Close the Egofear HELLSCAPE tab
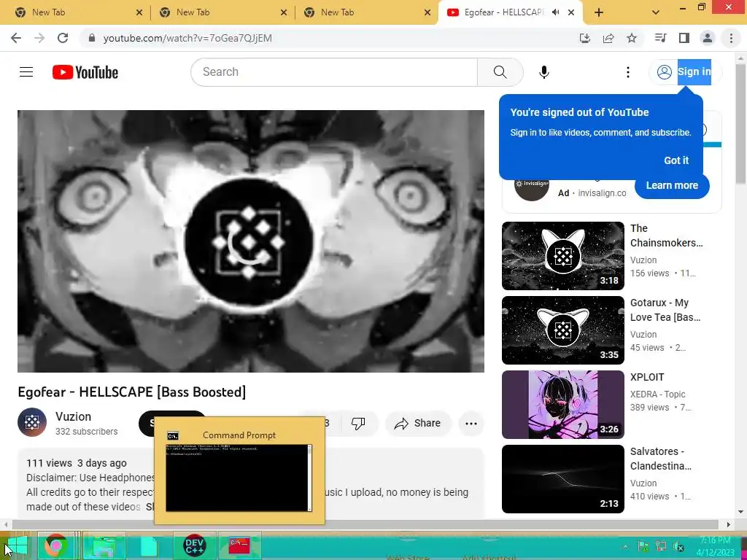The height and width of the screenshot is (560, 747). pos(571,13)
